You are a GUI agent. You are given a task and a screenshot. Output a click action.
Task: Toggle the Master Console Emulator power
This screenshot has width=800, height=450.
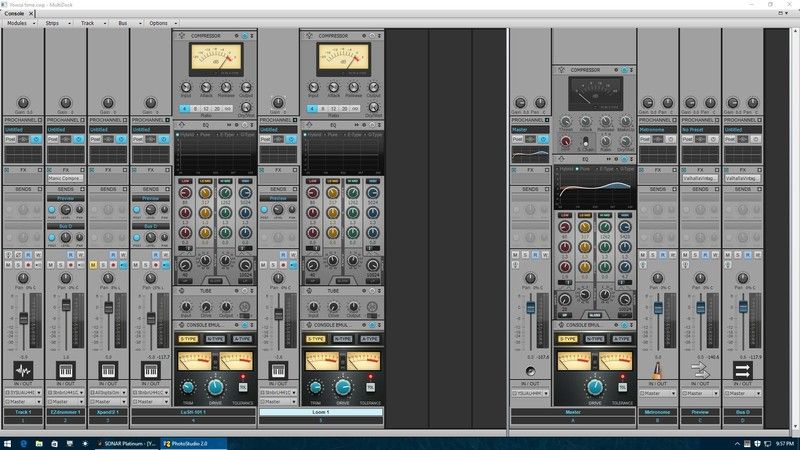pos(624,325)
